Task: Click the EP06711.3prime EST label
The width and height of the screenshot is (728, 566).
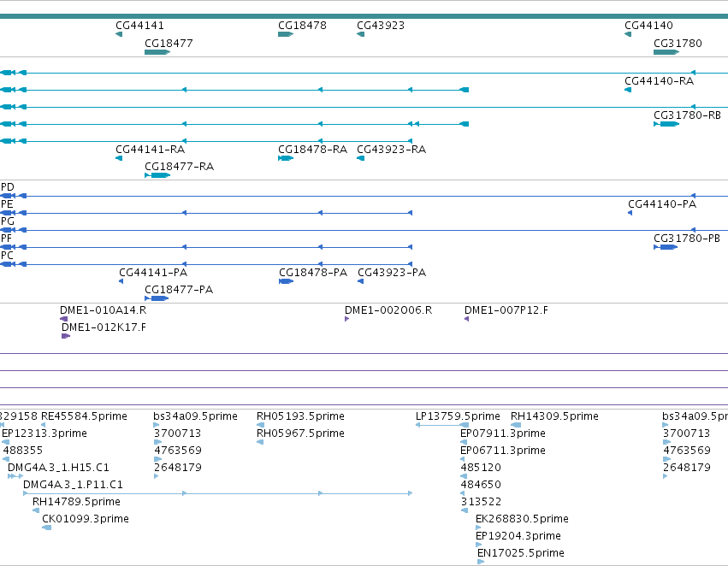Action: pos(503,451)
